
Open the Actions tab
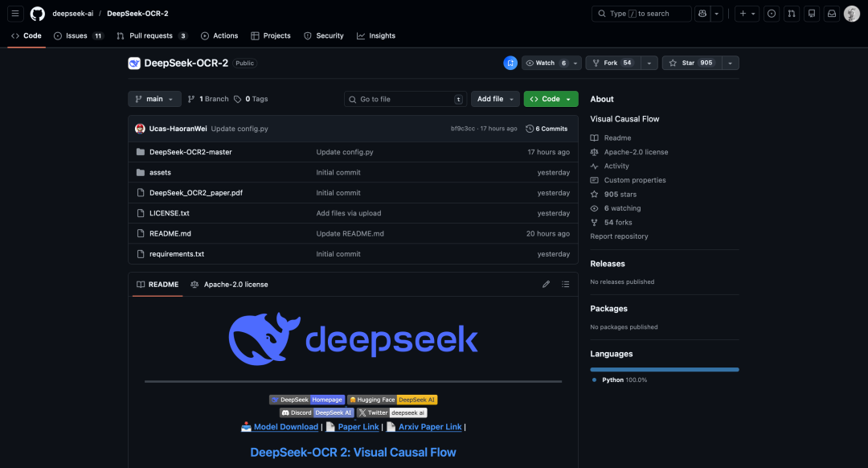219,35
